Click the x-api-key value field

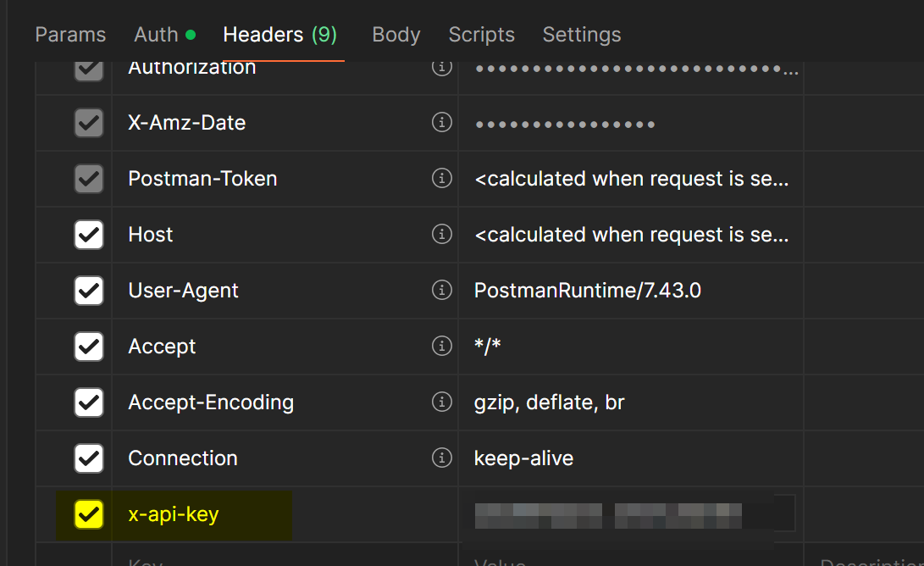click(x=631, y=513)
